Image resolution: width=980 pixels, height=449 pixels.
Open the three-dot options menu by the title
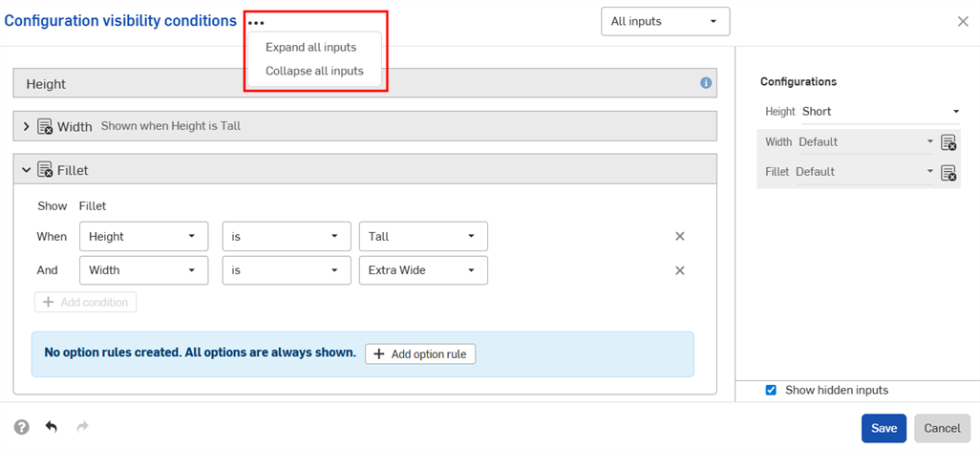pyautogui.click(x=256, y=23)
